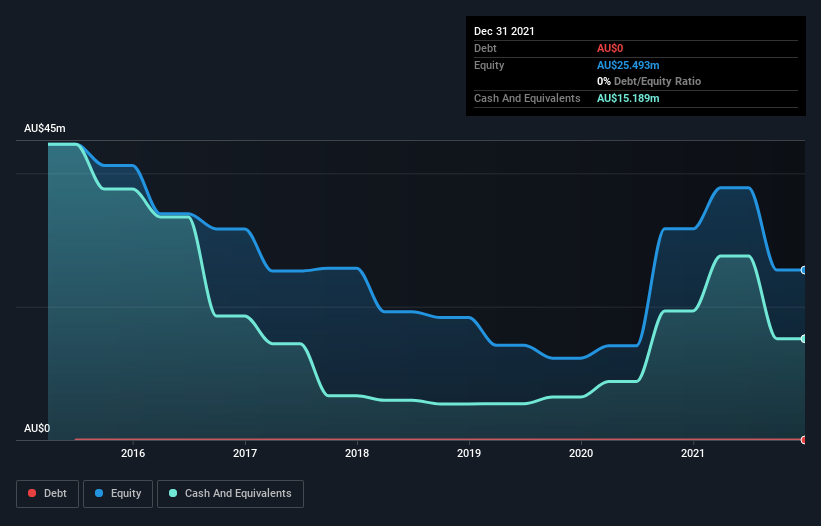Click the AU$25.493m equity value
This screenshot has width=821, height=526.
[628, 65]
